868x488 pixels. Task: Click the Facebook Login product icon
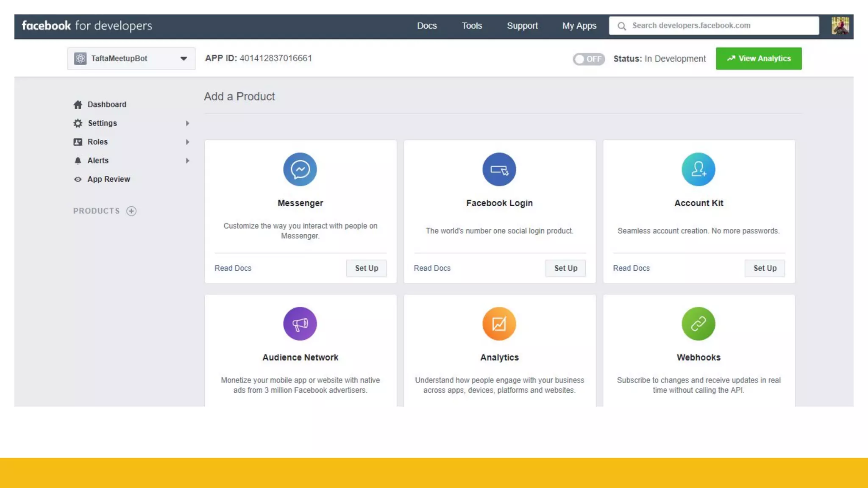(x=499, y=169)
